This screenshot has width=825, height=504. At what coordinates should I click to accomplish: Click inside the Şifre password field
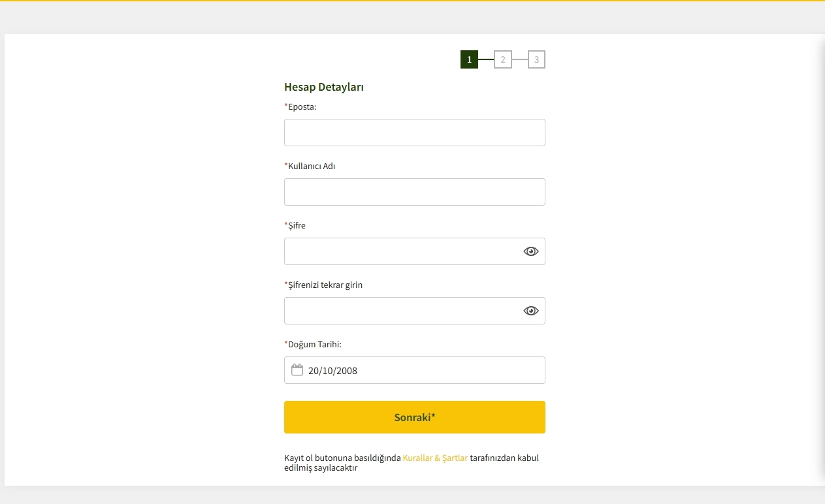point(415,251)
